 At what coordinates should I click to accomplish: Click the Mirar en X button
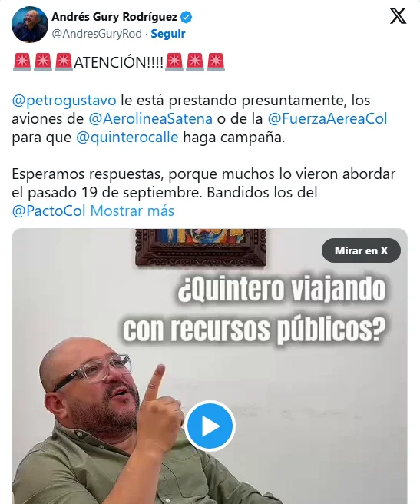point(361,250)
